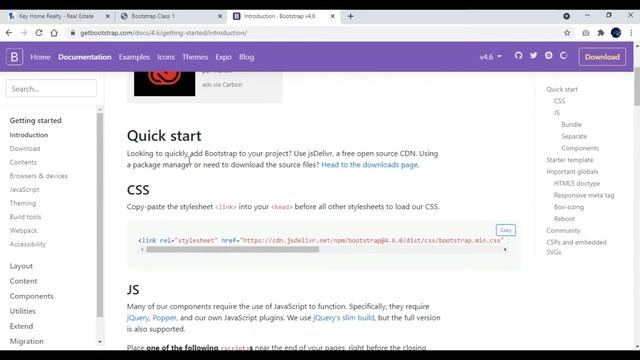Open the Popper link
Screen dimensions: 640x360
164,318
